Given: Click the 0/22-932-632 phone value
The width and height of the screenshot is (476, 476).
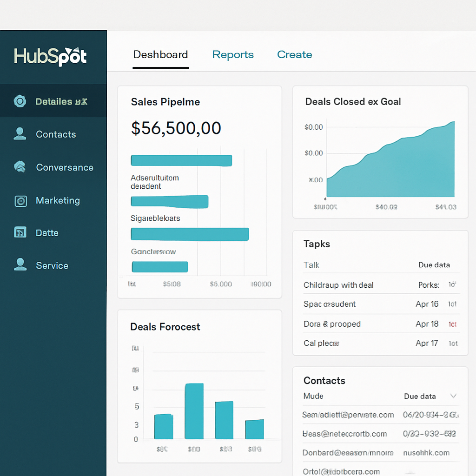Looking at the screenshot, I should click(x=429, y=434).
